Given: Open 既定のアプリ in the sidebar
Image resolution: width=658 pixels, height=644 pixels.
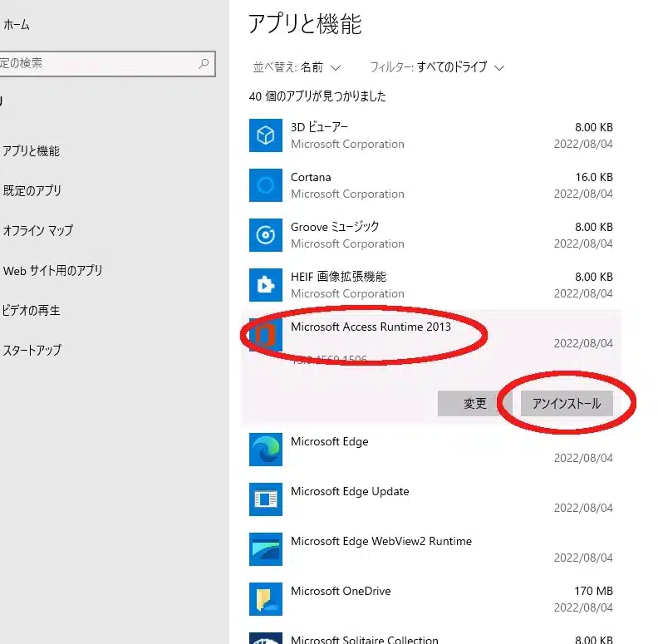Looking at the screenshot, I should [x=32, y=190].
